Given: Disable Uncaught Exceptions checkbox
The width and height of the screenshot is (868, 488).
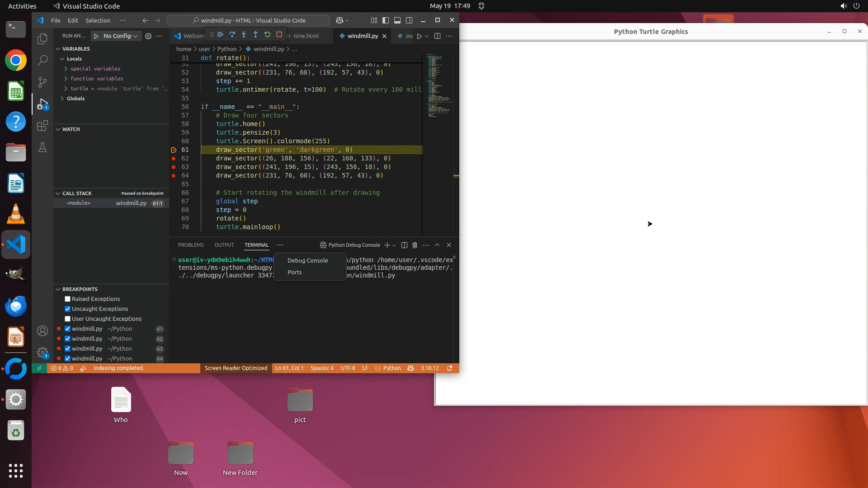Looking at the screenshot, I should [68, 309].
